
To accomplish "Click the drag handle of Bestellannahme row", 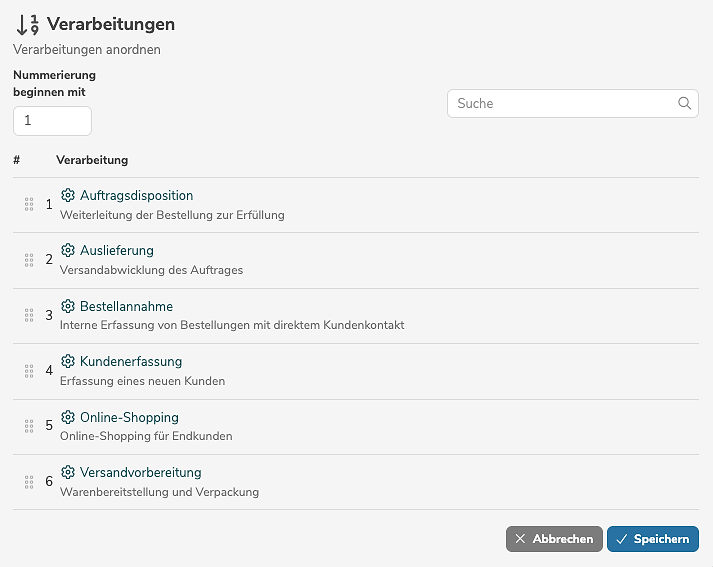I will tap(29, 315).
